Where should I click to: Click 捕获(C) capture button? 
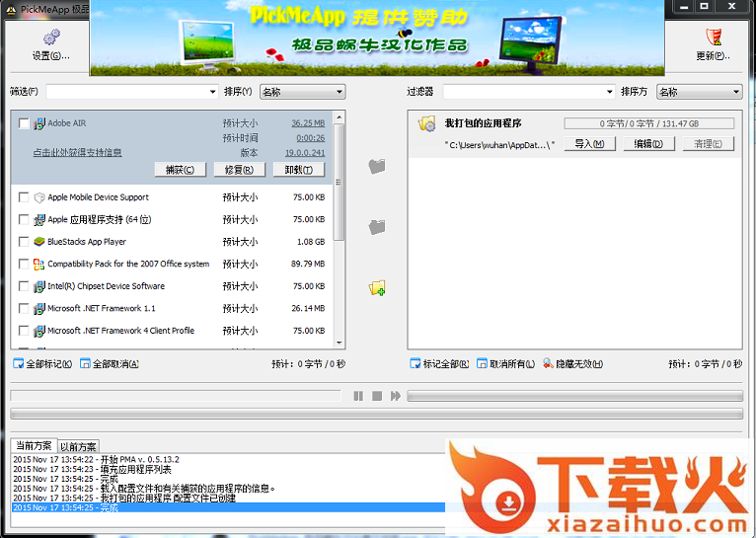tap(181, 170)
